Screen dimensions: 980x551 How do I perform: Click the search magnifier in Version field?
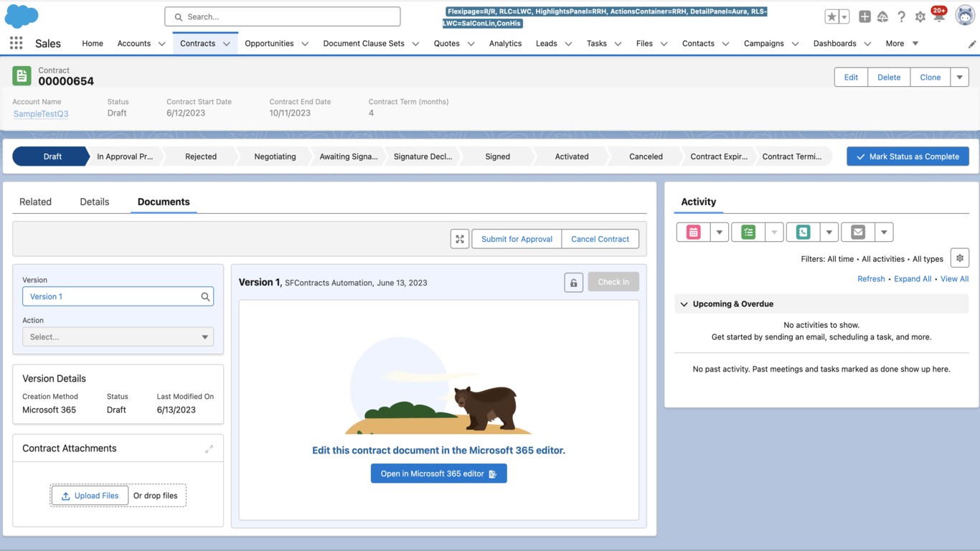[x=205, y=296]
